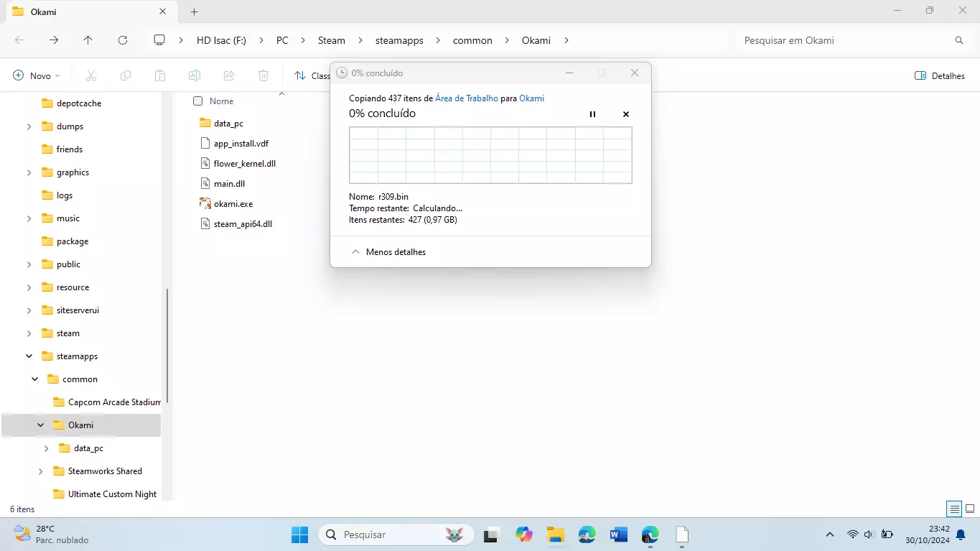Screen dimensions: 980x551
Task: Open the Novo dropdown menu
Action: pos(37,75)
